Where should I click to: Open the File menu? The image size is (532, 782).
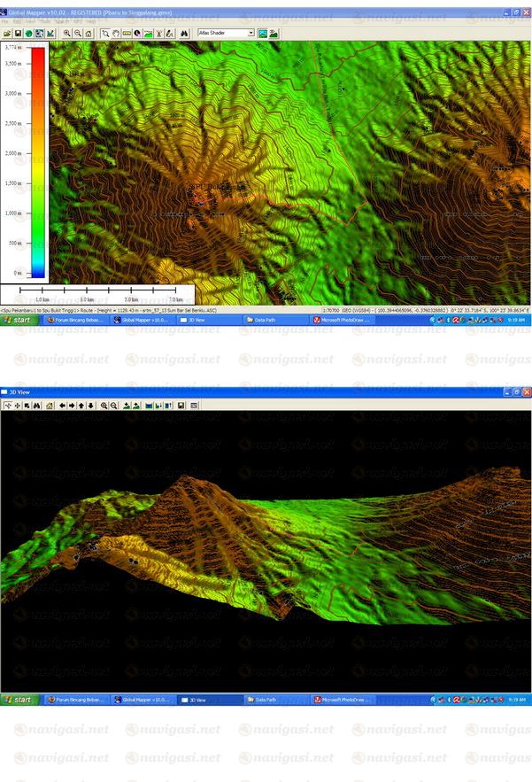6,21
